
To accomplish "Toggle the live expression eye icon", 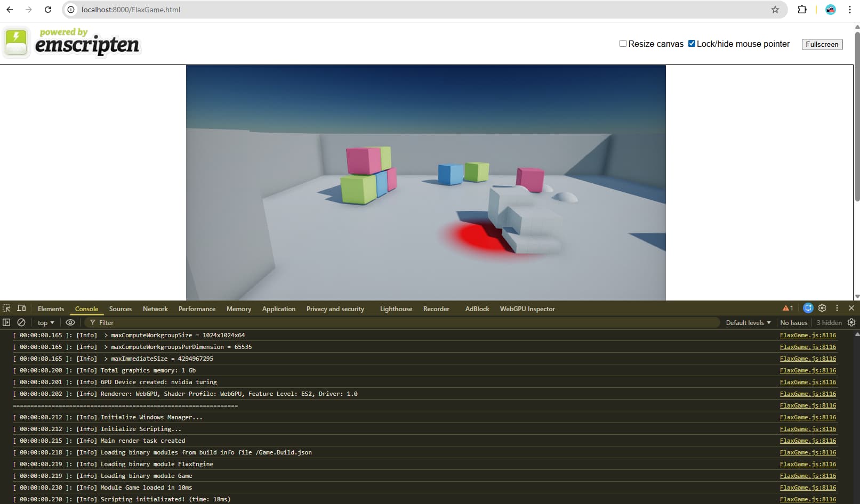I will [x=70, y=322].
